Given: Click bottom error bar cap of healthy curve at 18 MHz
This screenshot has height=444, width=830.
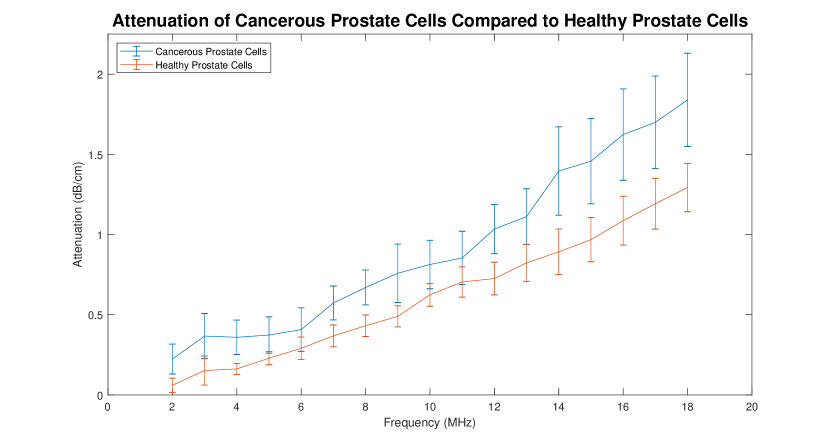Looking at the screenshot, I should (x=688, y=211).
